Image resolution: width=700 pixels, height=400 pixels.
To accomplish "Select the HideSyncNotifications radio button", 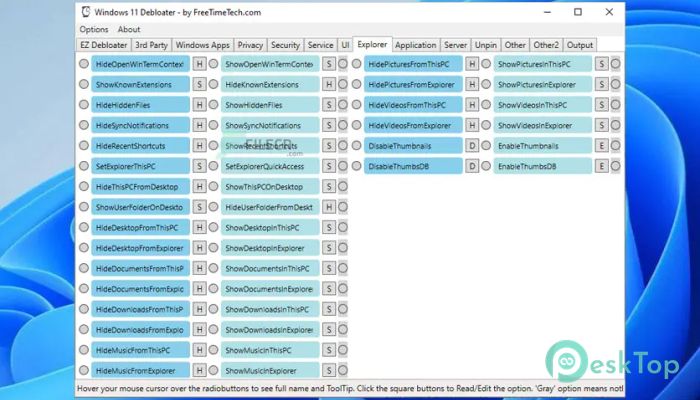I will coord(84,125).
